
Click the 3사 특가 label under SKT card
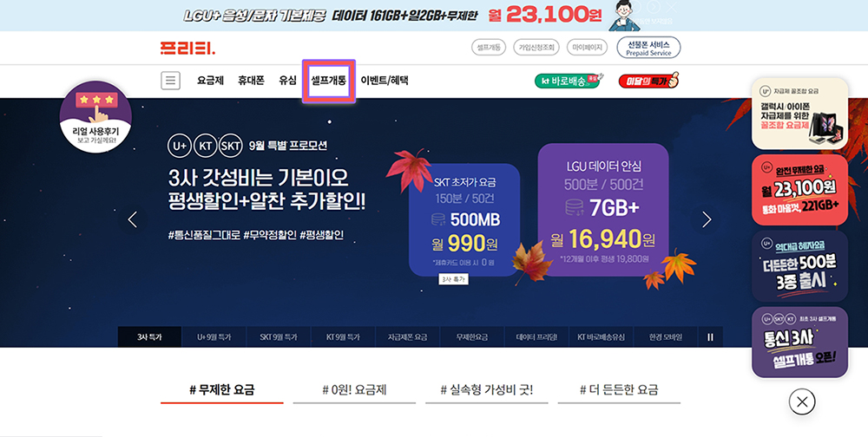[x=454, y=279]
